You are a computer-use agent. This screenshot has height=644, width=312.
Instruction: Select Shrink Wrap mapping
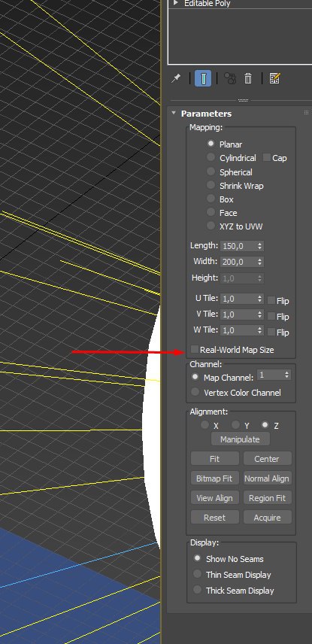tap(211, 185)
